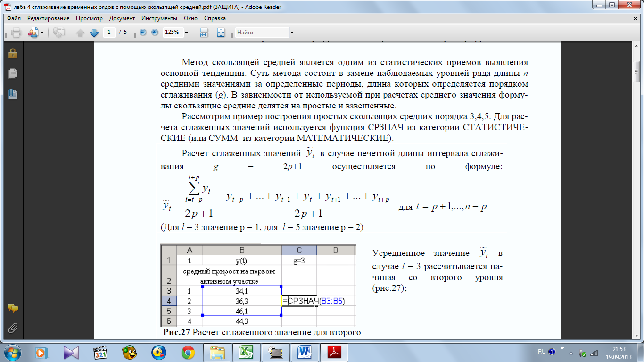Expand the Найти search options arrow
This screenshot has height=362, width=644.
pos(292,33)
